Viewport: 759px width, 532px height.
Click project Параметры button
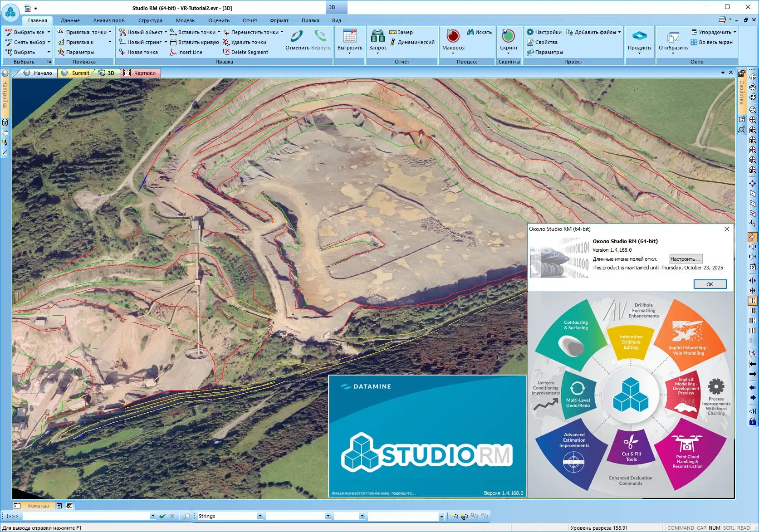click(x=545, y=52)
